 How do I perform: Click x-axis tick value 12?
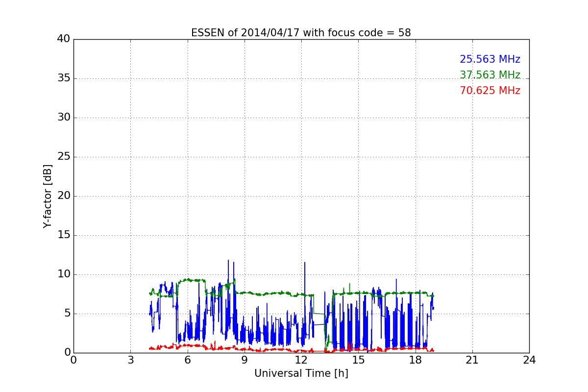tap(301, 360)
